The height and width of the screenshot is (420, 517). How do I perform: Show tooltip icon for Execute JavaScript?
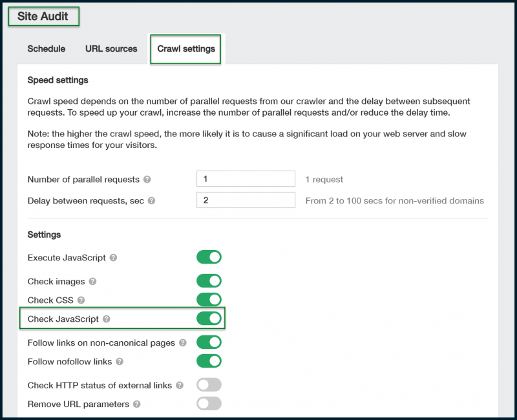113,257
